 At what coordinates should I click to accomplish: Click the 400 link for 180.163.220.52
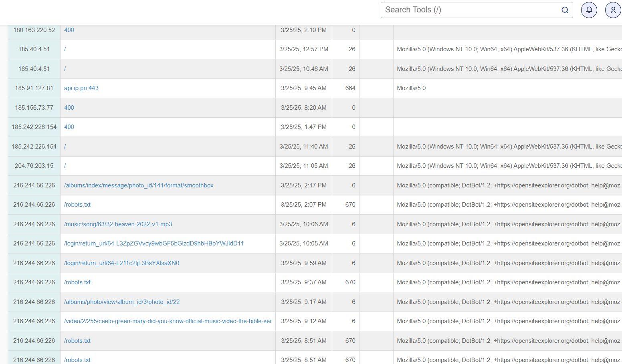69,30
